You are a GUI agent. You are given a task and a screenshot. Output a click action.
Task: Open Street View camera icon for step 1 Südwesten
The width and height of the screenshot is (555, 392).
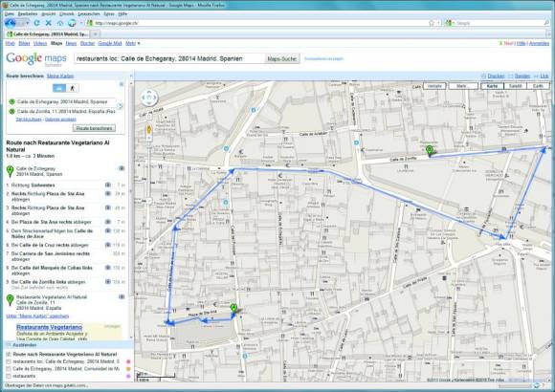(x=108, y=185)
